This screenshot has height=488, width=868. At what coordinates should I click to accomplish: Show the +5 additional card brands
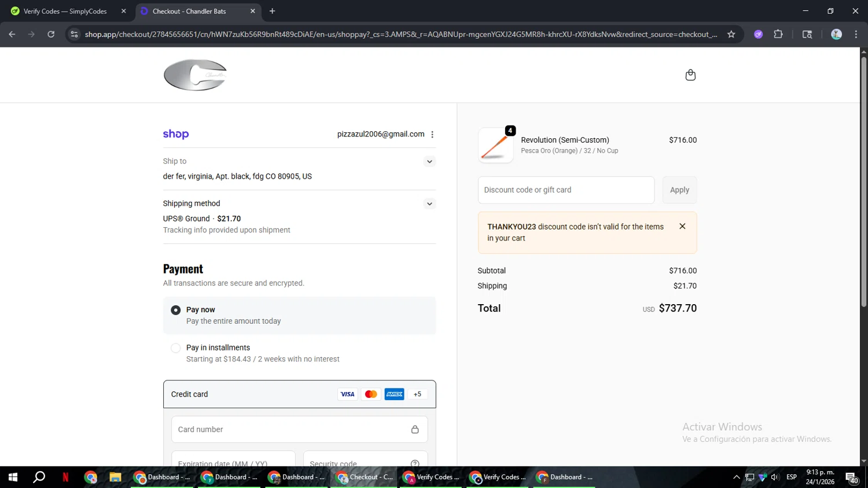417,394
